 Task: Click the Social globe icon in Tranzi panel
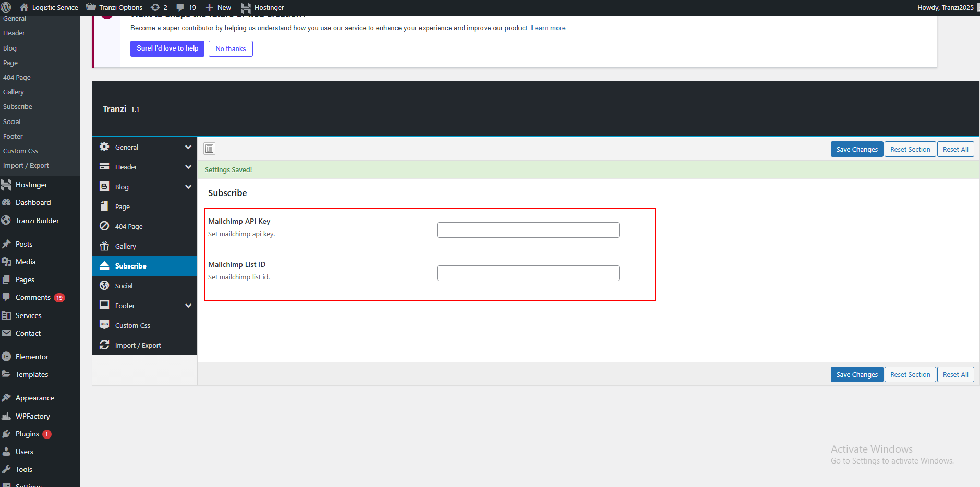pyautogui.click(x=104, y=286)
